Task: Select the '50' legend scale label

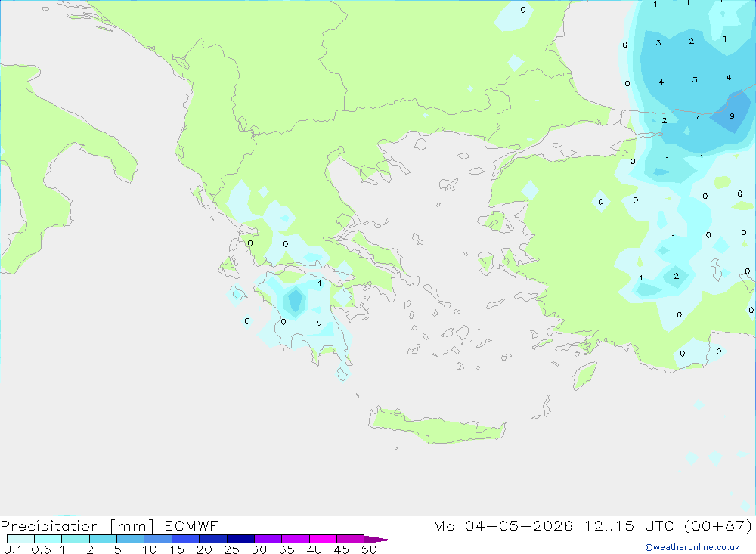Action: 369,549
